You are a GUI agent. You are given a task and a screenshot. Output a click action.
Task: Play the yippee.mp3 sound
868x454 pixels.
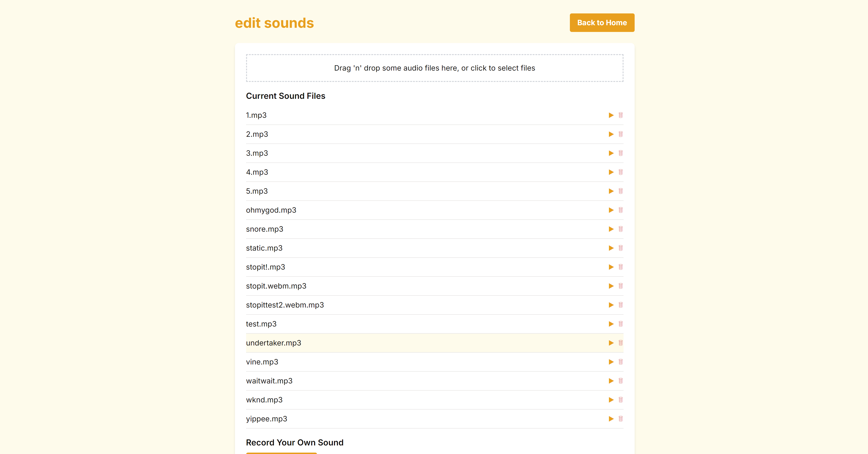(611, 419)
